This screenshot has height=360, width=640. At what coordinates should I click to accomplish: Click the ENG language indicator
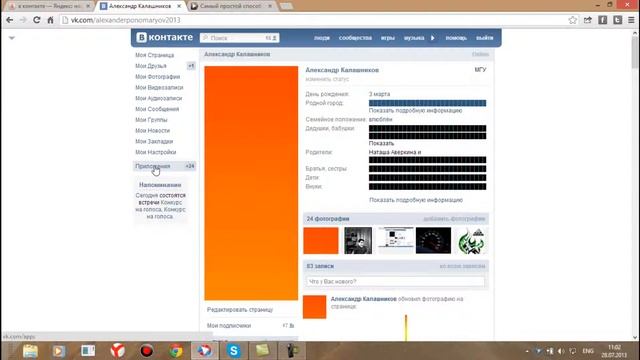coord(588,351)
